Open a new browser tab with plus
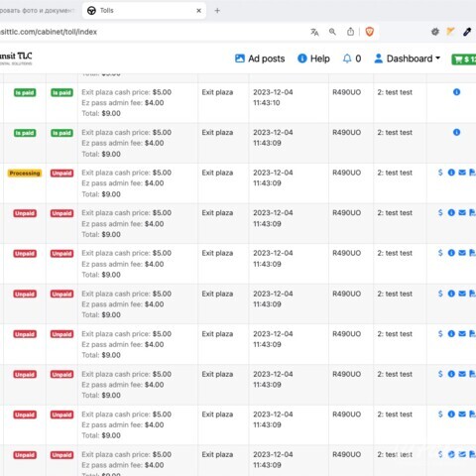This screenshot has width=476, height=476. 217,11
